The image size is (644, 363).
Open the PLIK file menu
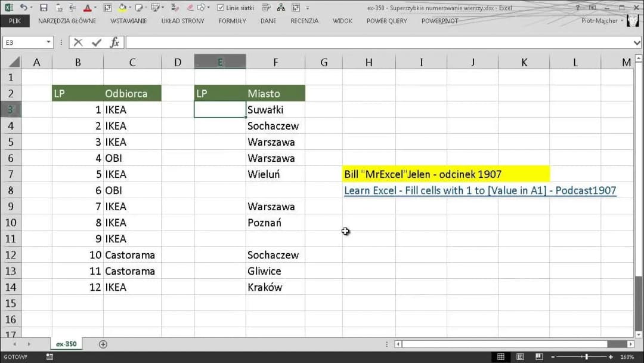pos(15,21)
